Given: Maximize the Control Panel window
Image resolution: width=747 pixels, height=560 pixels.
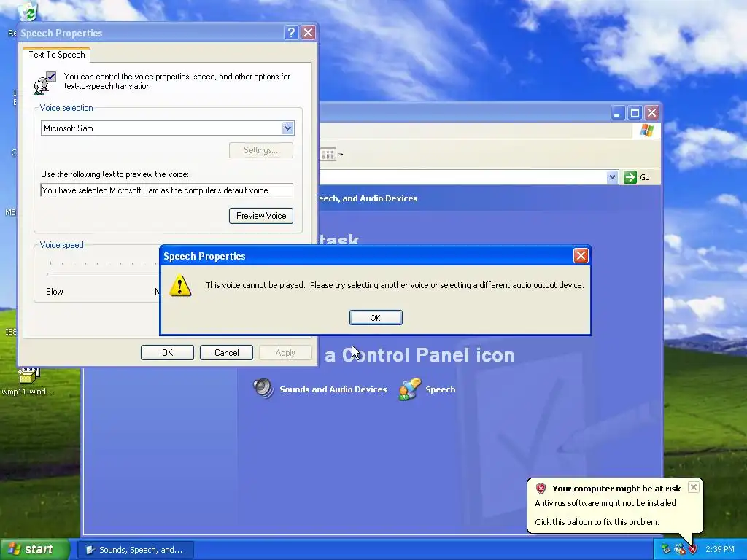Looking at the screenshot, I should pos(635,113).
